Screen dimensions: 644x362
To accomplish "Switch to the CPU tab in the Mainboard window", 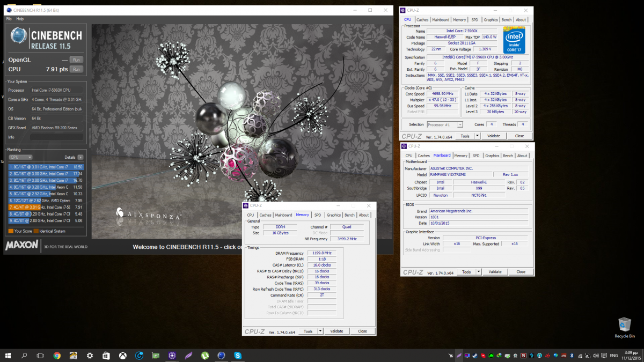I will pos(409,156).
